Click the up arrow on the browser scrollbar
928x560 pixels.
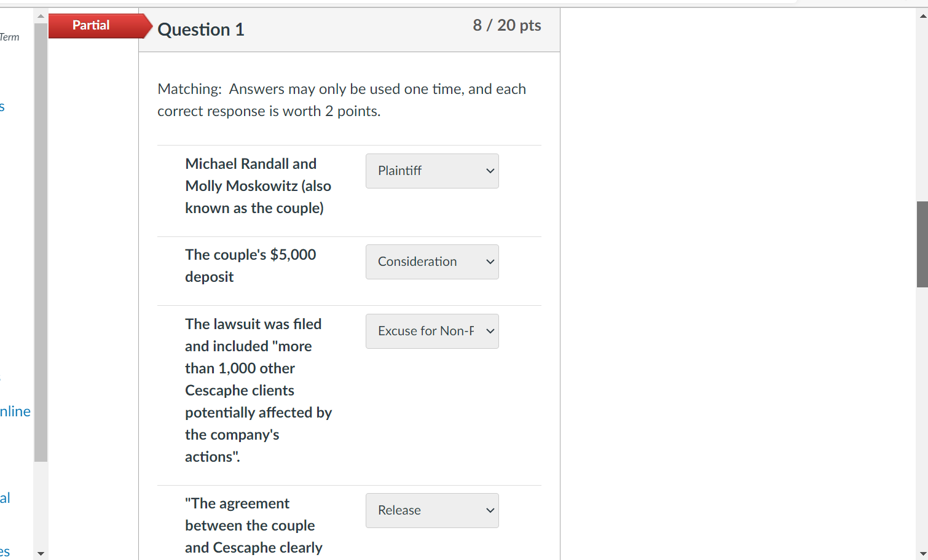(x=922, y=6)
